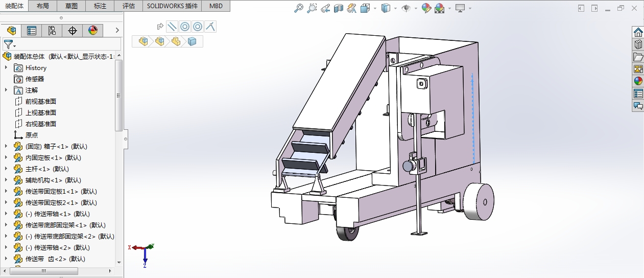Open the MBD ribbon tab

216,6
